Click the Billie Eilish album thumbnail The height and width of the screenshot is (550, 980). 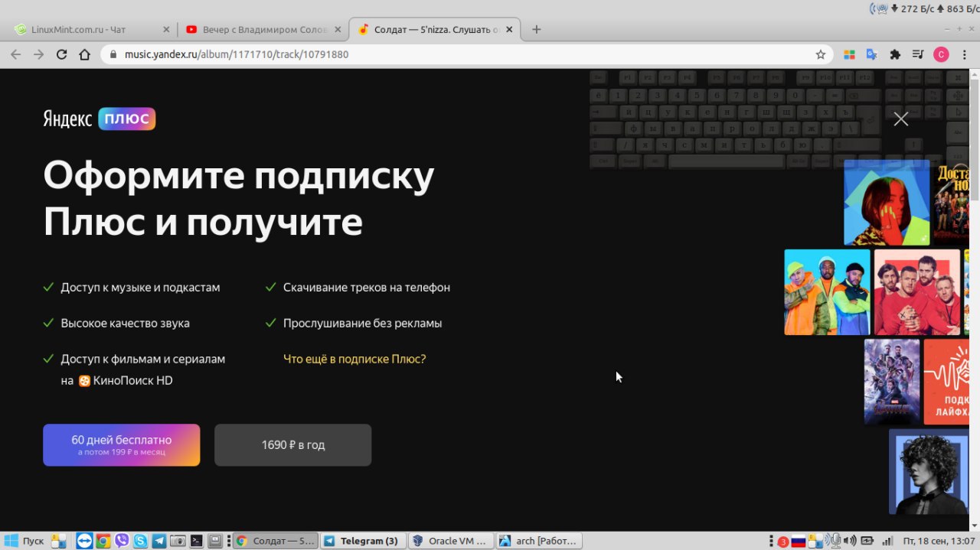point(887,202)
